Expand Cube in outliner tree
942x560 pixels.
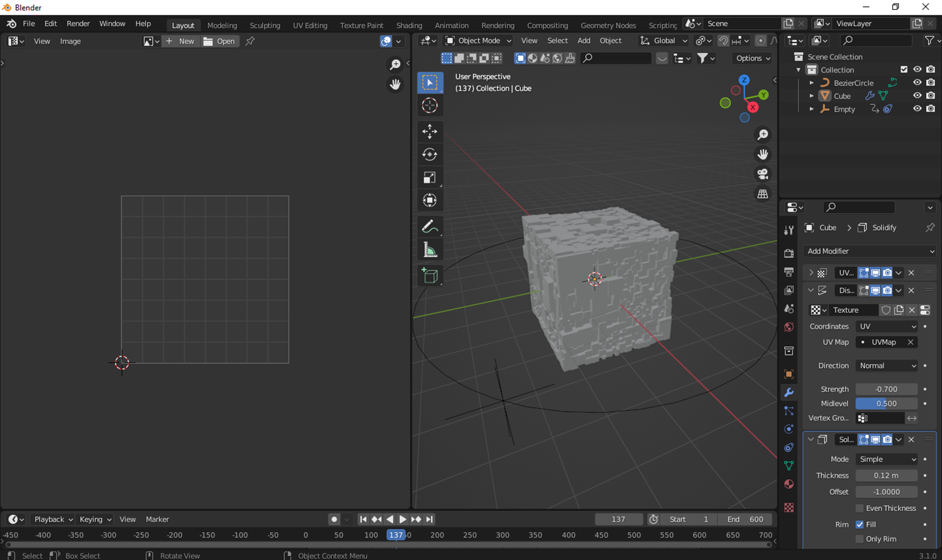[x=812, y=96]
